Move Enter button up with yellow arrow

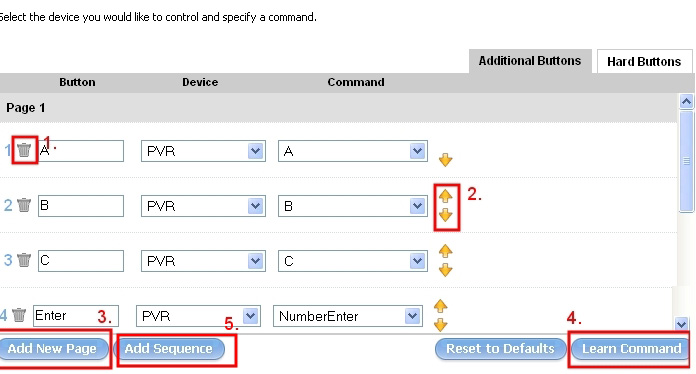point(440,306)
